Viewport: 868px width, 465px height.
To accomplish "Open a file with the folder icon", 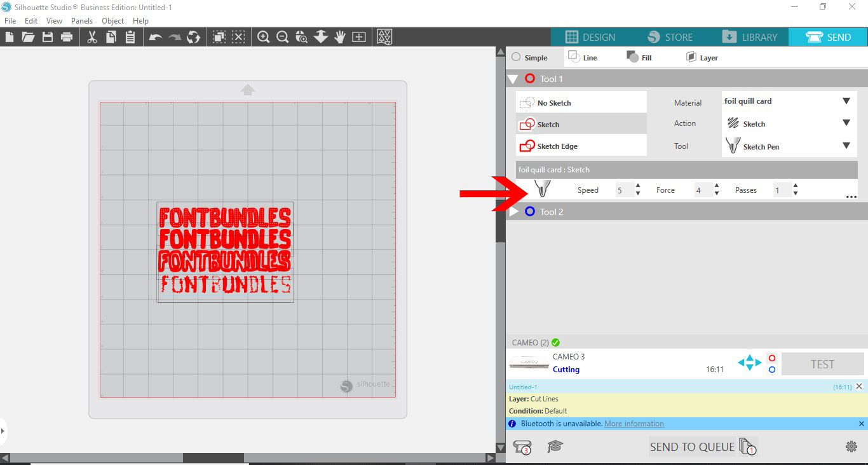I will click(28, 37).
